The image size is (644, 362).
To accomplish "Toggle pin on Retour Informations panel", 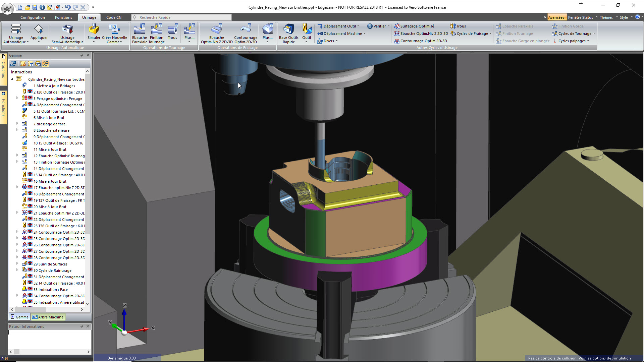I will tap(82, 326).
